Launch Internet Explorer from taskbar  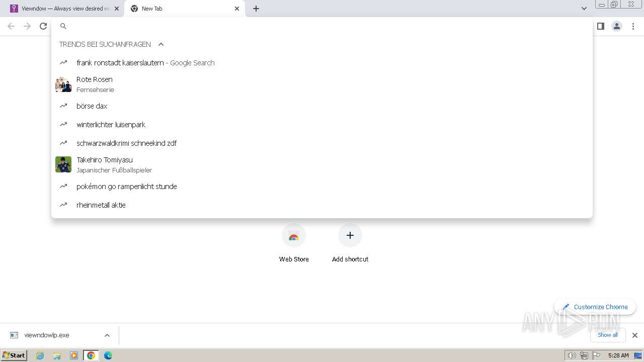pos(40,355)
